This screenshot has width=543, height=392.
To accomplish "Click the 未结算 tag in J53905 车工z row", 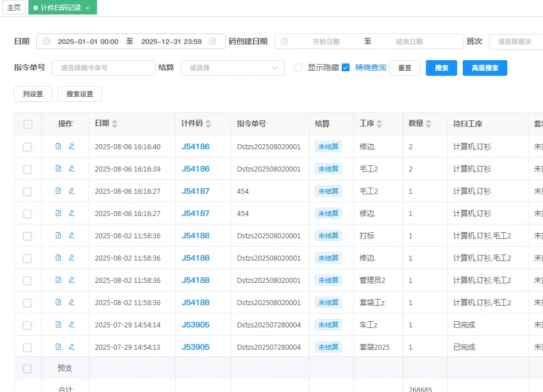I will click(x=328, y=325).
